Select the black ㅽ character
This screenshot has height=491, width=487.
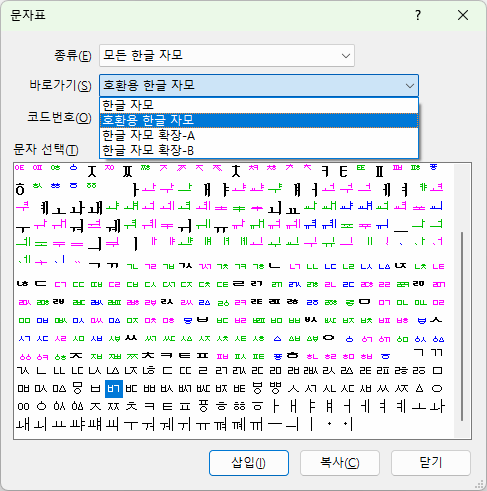pos(365,389)
